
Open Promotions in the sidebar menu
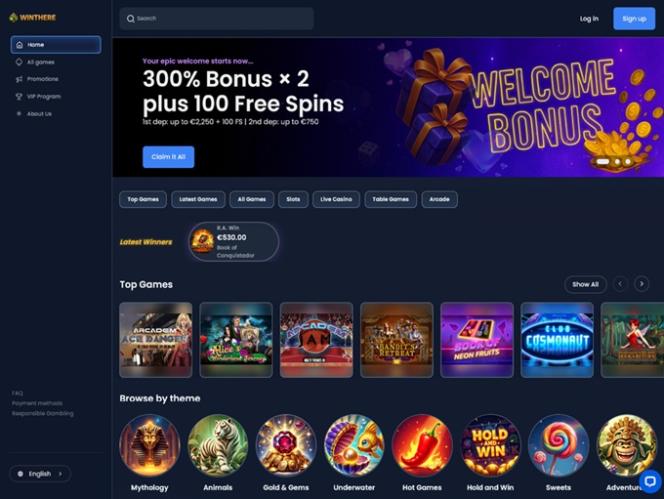tap(42, 79)
